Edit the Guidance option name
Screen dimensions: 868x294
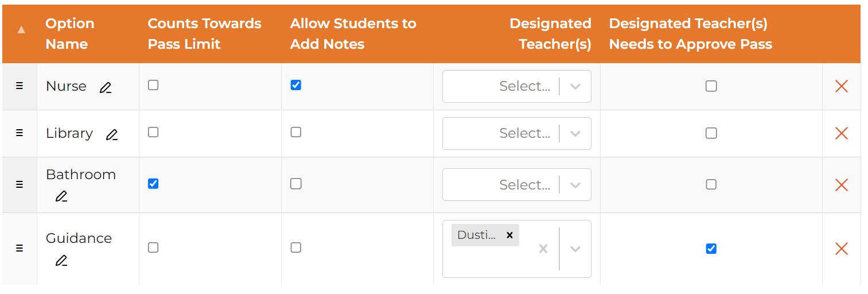[x=61, y=261]
